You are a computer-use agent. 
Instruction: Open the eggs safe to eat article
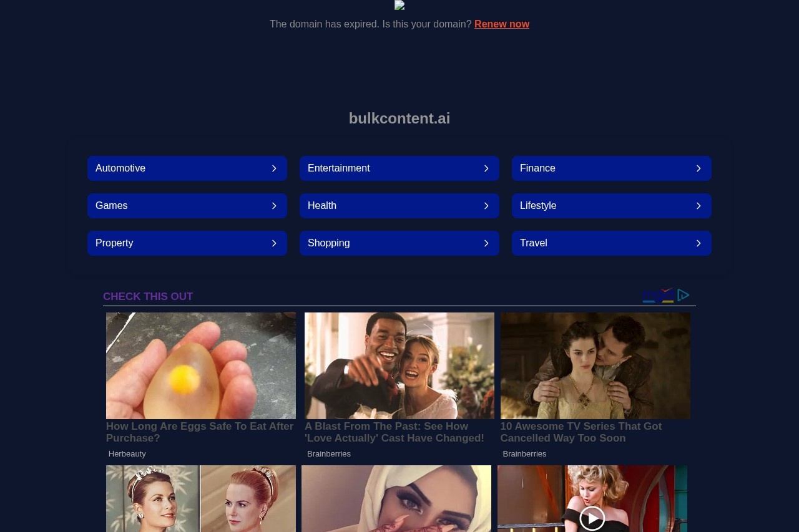coord(200,432)
